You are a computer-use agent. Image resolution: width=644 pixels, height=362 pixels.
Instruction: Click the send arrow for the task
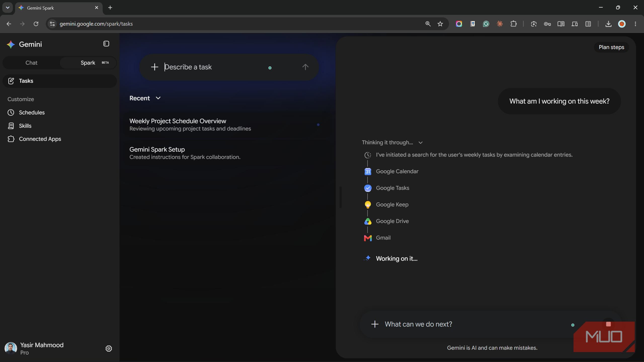(x=305, y=67)
